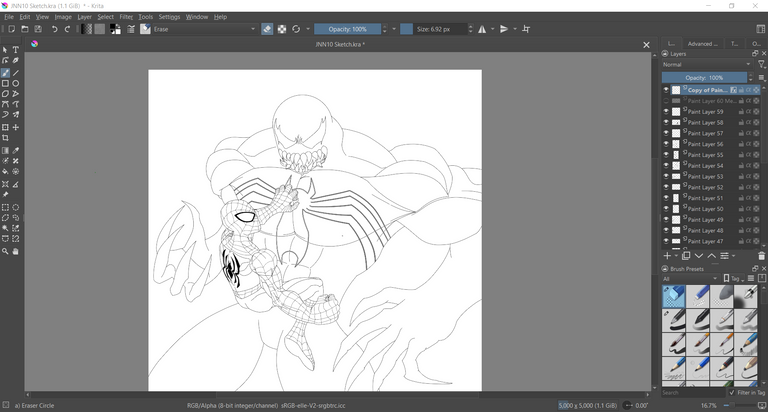
Task: Toggle vertical mirror tool
Action: click(504, 29)
